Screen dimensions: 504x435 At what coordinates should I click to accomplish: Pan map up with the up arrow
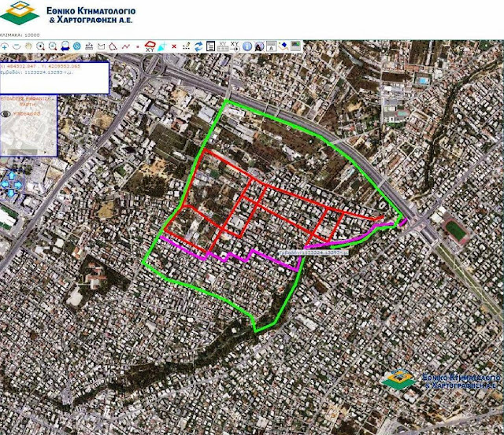11,175
